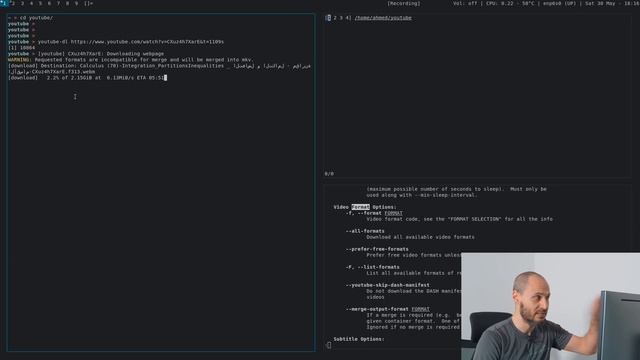Click the [Recording] indicator in the top bar
Screen dimensions: 640x360
(x=404, y=3)
